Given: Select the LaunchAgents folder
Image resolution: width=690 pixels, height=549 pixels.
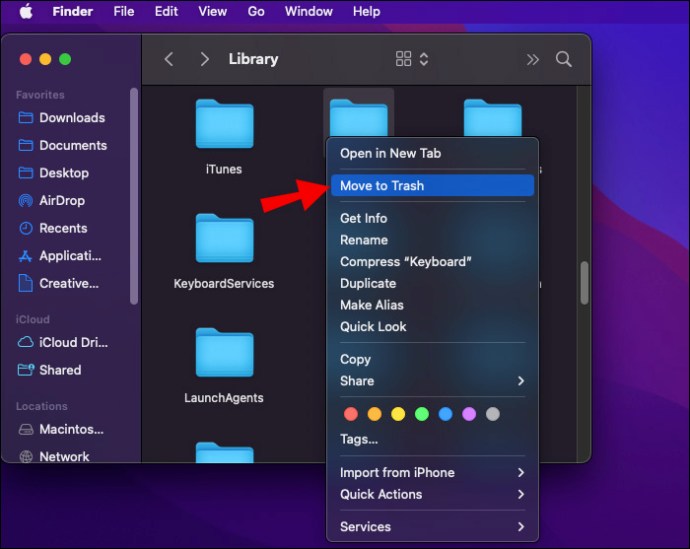Looking at the screenshot, I should pyautogui.click(x=224, y=352).
